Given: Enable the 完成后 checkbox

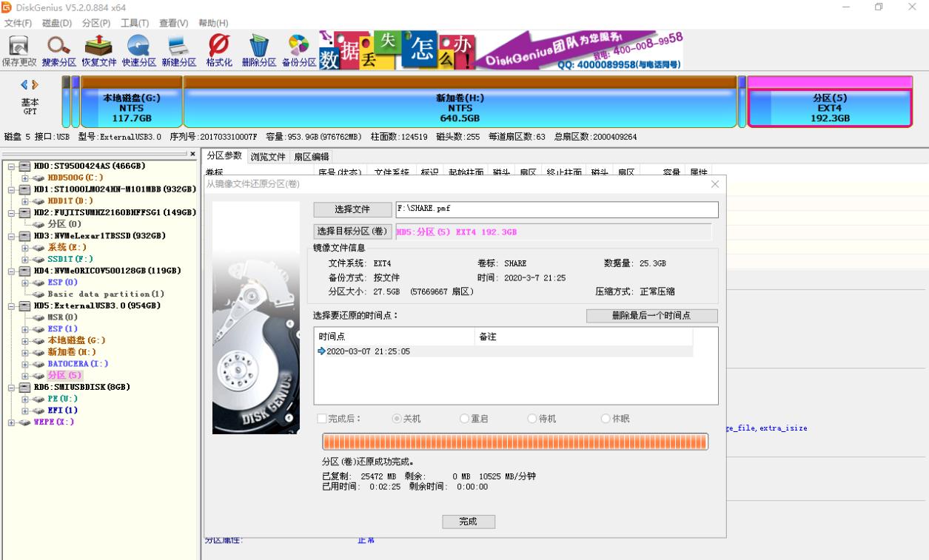Looking at the screenshot, I should point(323,418).
